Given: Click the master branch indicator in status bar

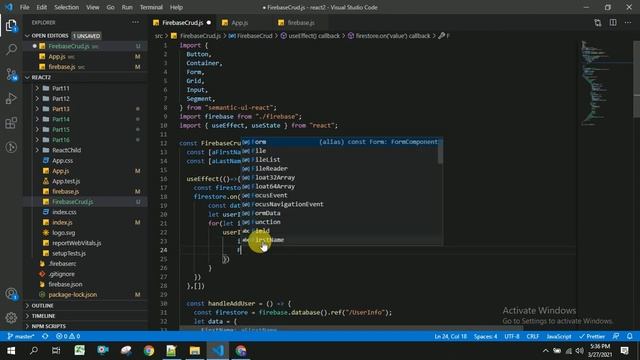Looking at the screenshot, I should click(21, 336).
